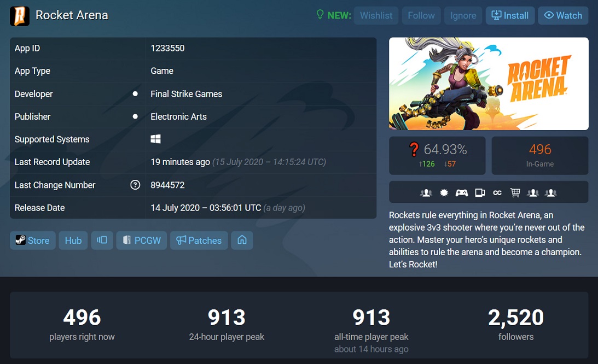
Task: Add the game to Wishlist
Action: tap(376, 16)
